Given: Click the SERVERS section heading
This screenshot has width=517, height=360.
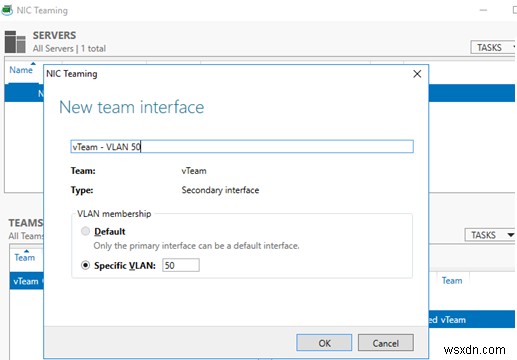Looking at the screenshot, I should pos(54,35).
